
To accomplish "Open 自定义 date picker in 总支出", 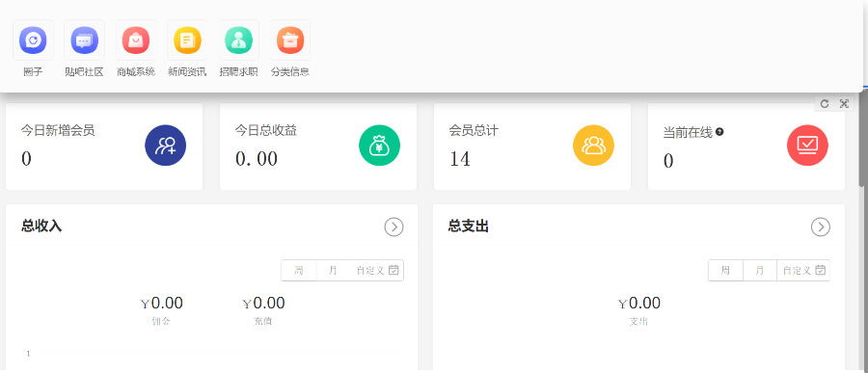I will pyautogui.click(x=803, y=271).
